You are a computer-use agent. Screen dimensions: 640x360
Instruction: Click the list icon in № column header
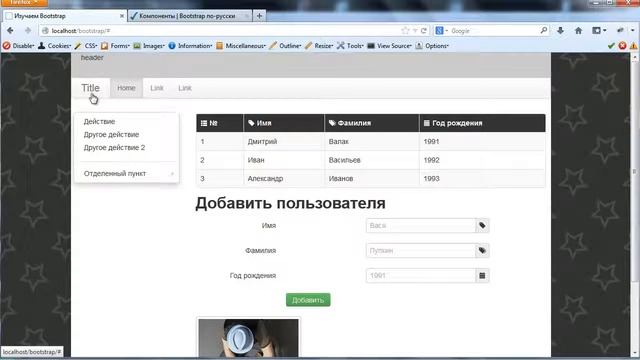(x=204, y=123)
